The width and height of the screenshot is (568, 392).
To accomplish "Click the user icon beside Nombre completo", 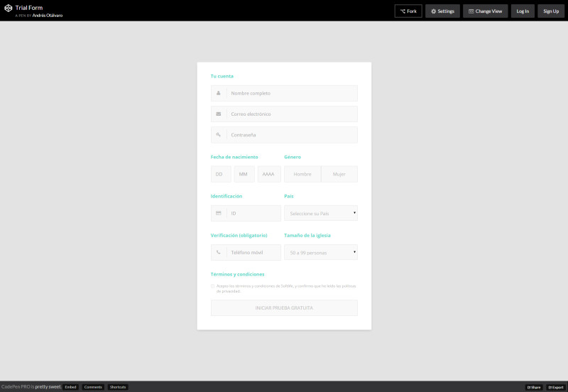I will click(219, 93).
